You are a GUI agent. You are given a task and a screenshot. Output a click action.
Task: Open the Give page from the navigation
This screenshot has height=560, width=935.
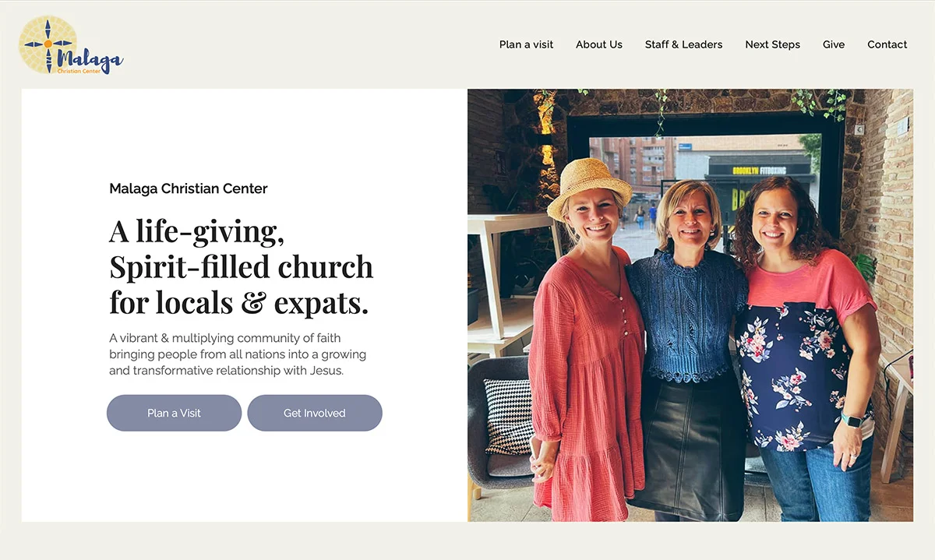pos(833,44)
